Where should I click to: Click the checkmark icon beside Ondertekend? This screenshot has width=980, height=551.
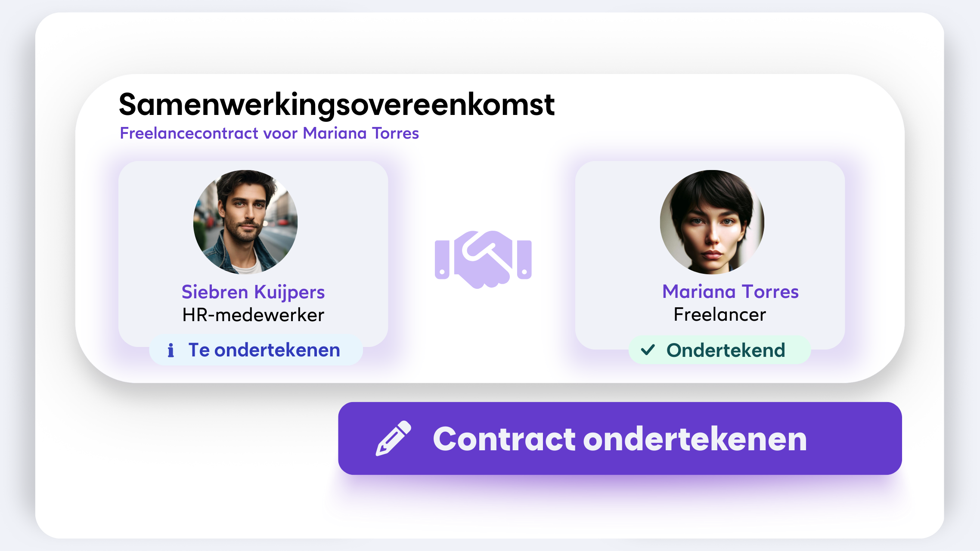point(648,350)
